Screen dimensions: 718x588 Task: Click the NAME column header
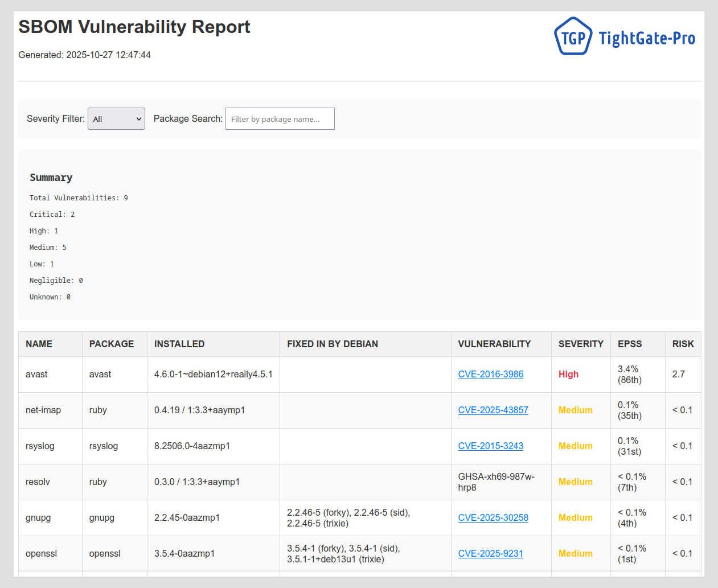pos(39,344)
